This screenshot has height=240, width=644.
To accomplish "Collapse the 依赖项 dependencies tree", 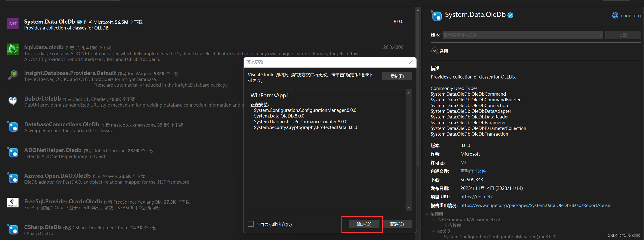I will (427, 214).
